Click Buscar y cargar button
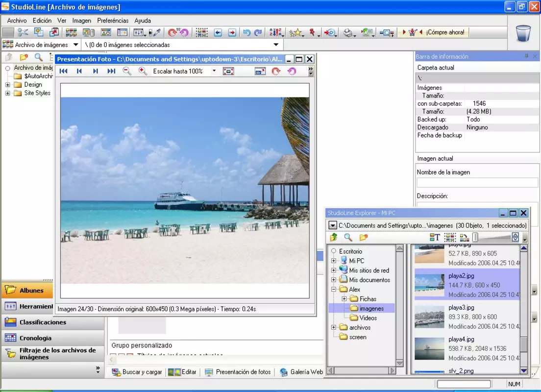Screen dimensions: 541x392 point(137,372)
